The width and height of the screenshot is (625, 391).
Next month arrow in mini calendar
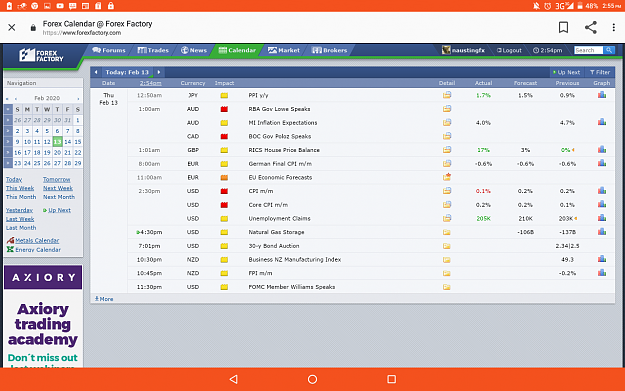click(x=78, y=98)
